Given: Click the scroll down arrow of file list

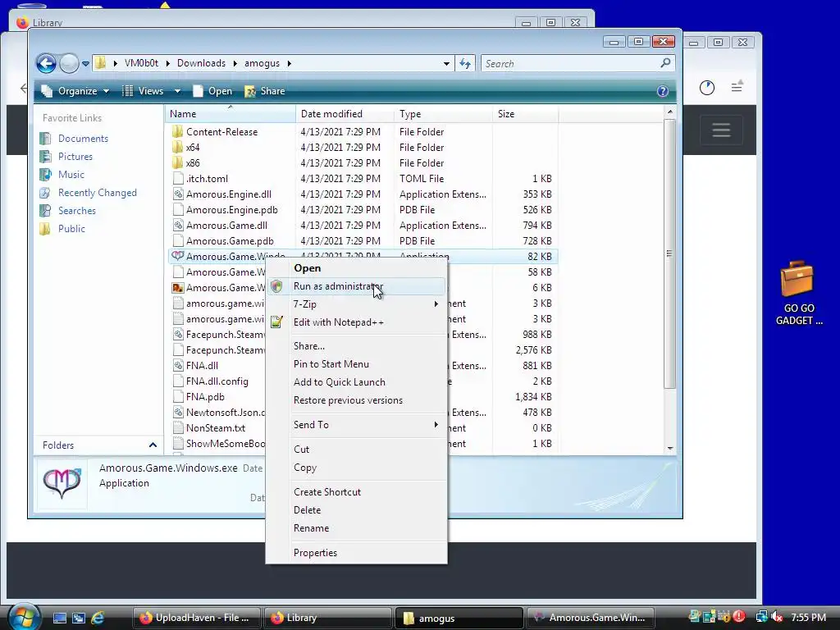Looking at the screenshot, I should 669,449.
